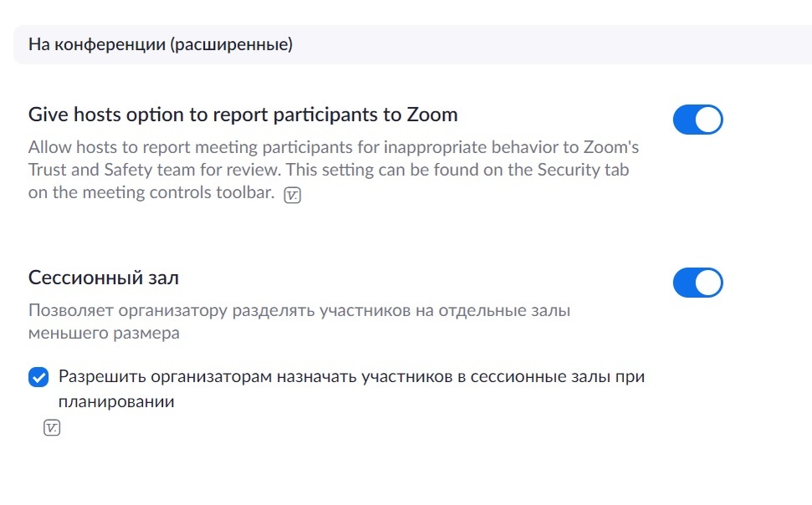Viewport: 812px width, 505px height.
Task: Click the word 'планировании' in the checkbox label
Action: 116,401
